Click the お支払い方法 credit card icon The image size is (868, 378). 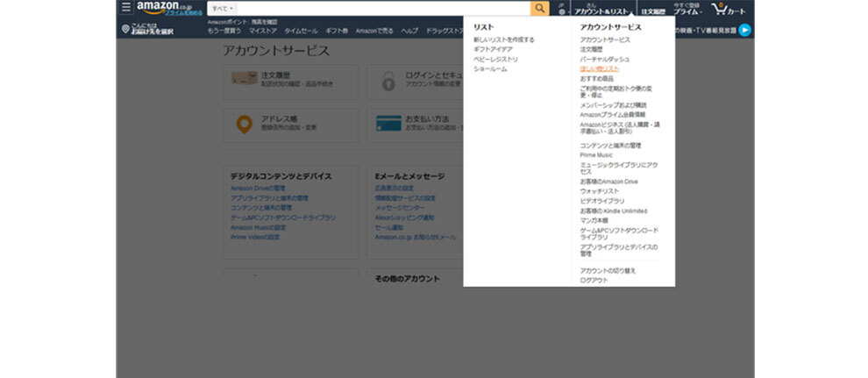pos(388,123)
